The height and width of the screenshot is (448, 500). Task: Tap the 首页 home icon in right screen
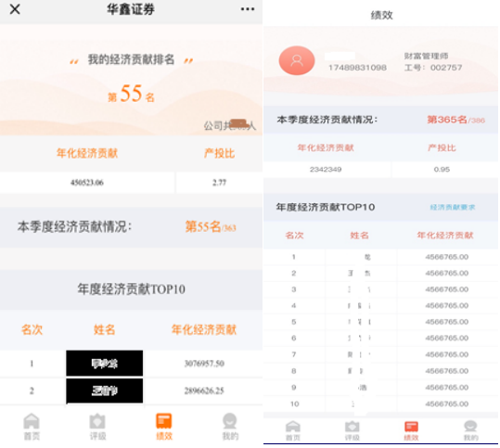tap(293, 430)
